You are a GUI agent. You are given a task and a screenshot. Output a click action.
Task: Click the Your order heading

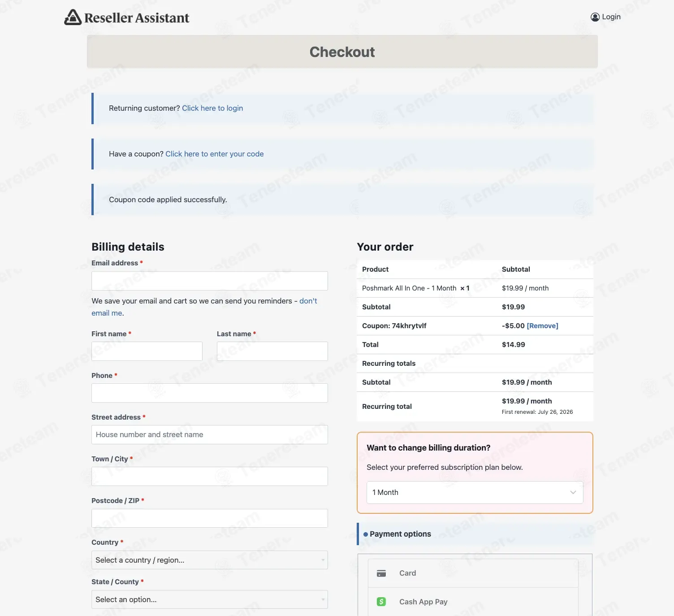[385, 247]
